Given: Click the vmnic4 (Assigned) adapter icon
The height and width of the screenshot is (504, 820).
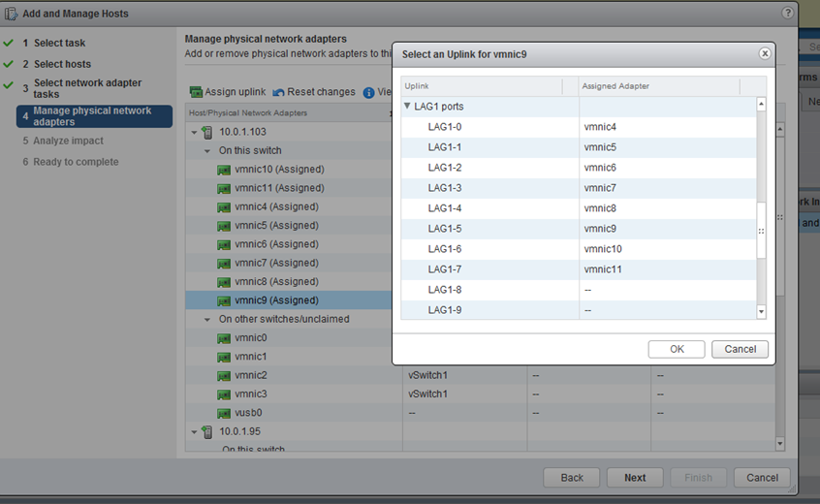Looking at the screenshot, I should coord(224,207).
